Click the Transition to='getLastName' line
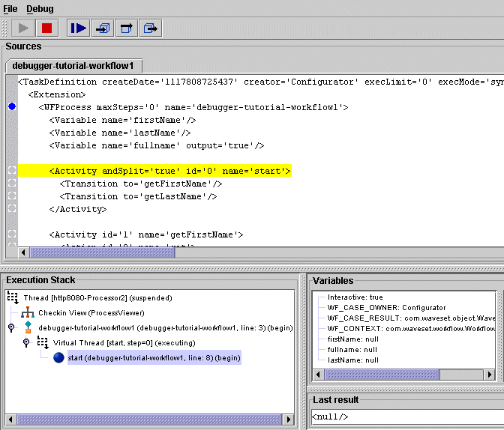 (138, 196)
